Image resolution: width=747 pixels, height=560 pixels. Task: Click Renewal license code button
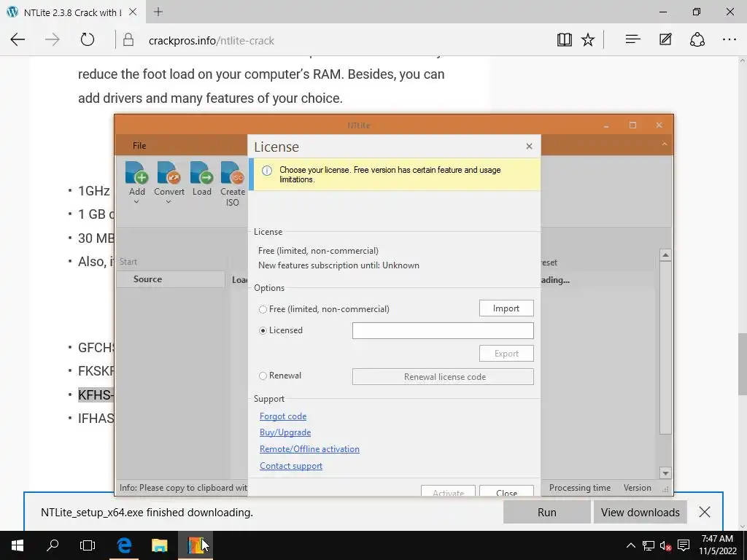pyautogui.click(x=443, y=377)
